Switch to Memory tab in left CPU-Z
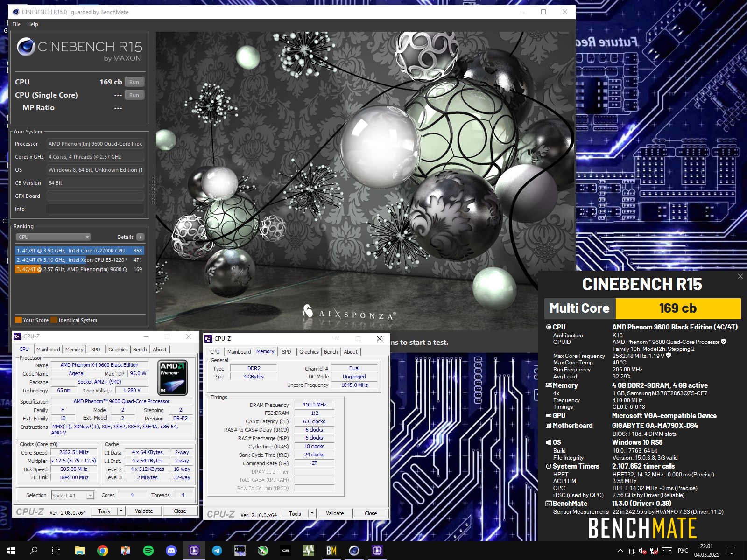 tap(74, 350)
